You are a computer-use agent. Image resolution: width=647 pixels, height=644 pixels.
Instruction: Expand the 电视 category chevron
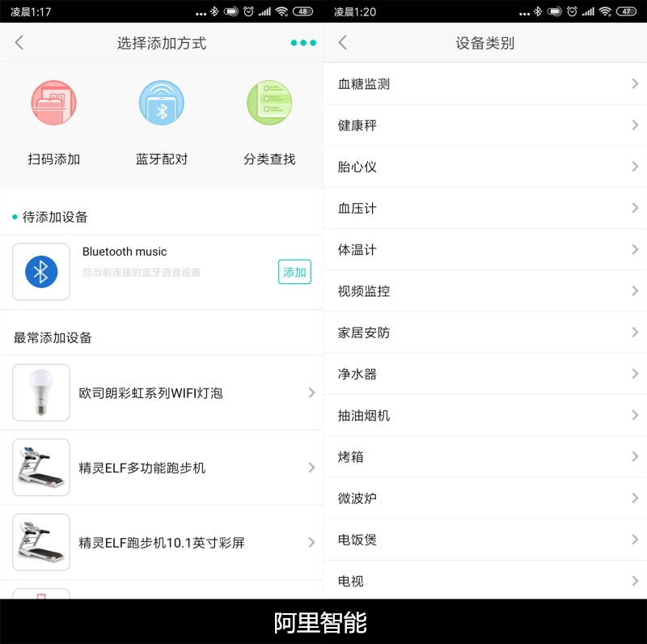[x=636, y=581]
